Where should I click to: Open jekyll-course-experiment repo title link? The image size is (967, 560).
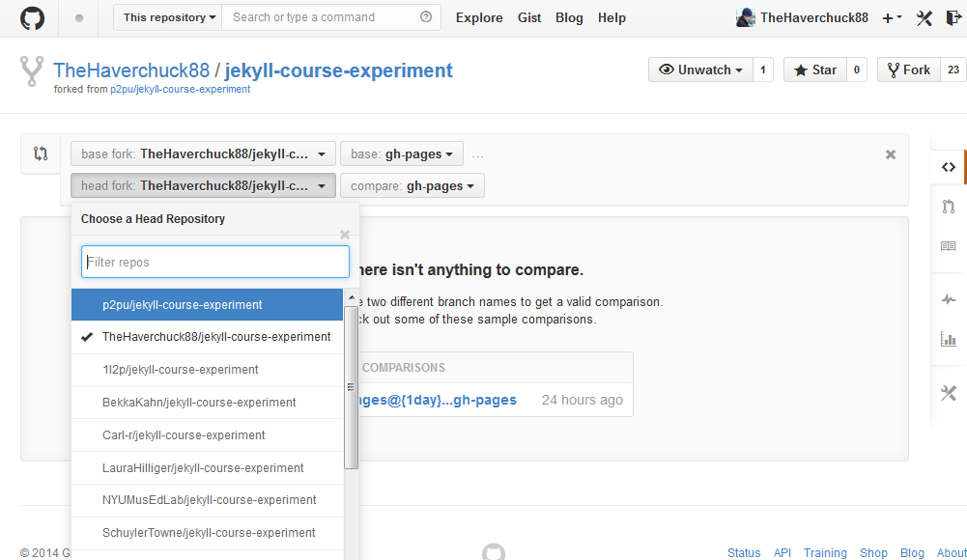[x=338, y=70]
